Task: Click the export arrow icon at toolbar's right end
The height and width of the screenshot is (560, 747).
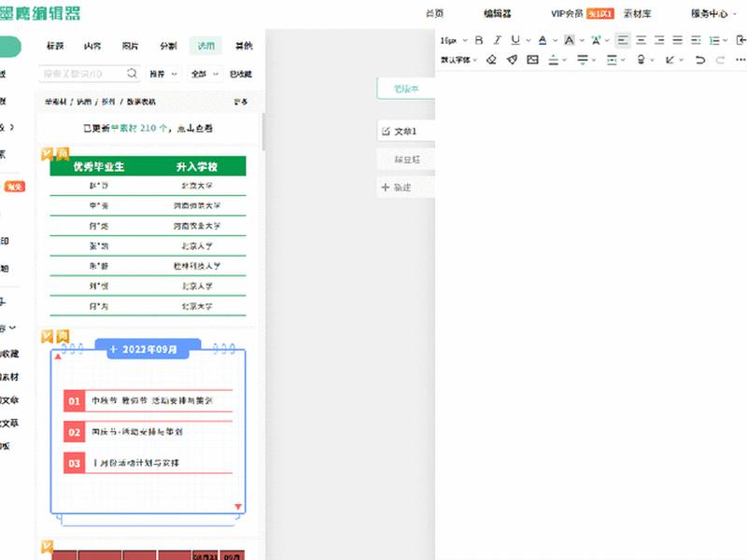Action: pos(740,40)
